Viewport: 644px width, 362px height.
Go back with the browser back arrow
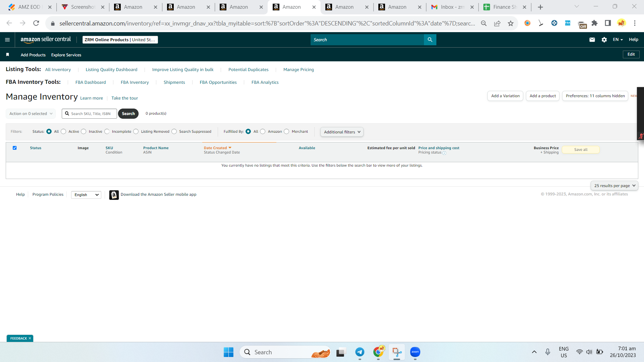pyautogui.click(x=9, y=23)
